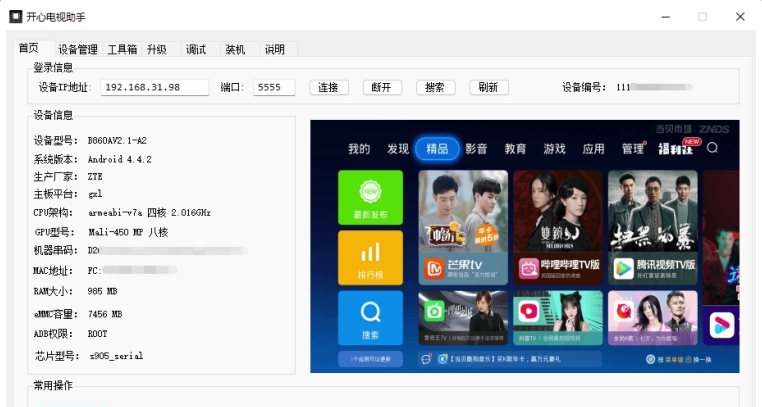Click the 1个应用可以更新 update notice button
The height and width of the screenshot is (407, 762).
pyautogui.click(x=370, y=359)
